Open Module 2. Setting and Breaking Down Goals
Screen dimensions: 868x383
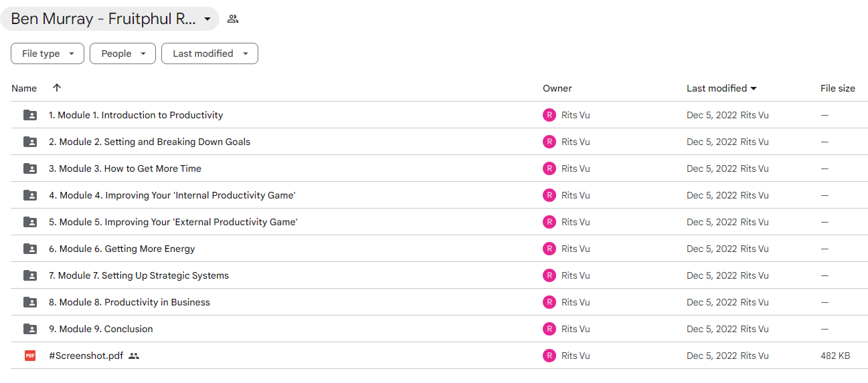tap(149, 142)
